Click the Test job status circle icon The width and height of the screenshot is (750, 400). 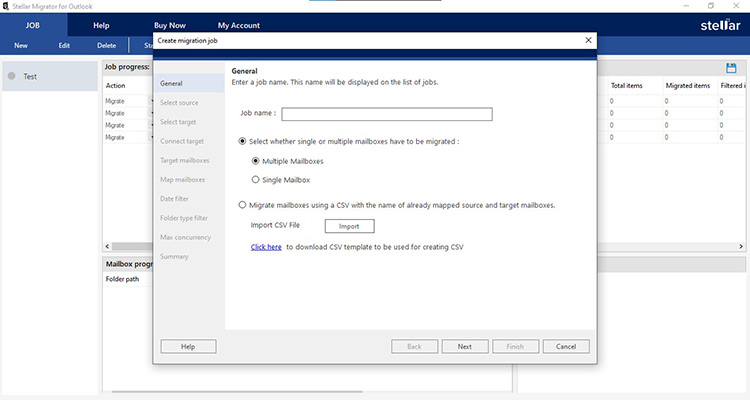pyautogui.click(x=12, y=76)
